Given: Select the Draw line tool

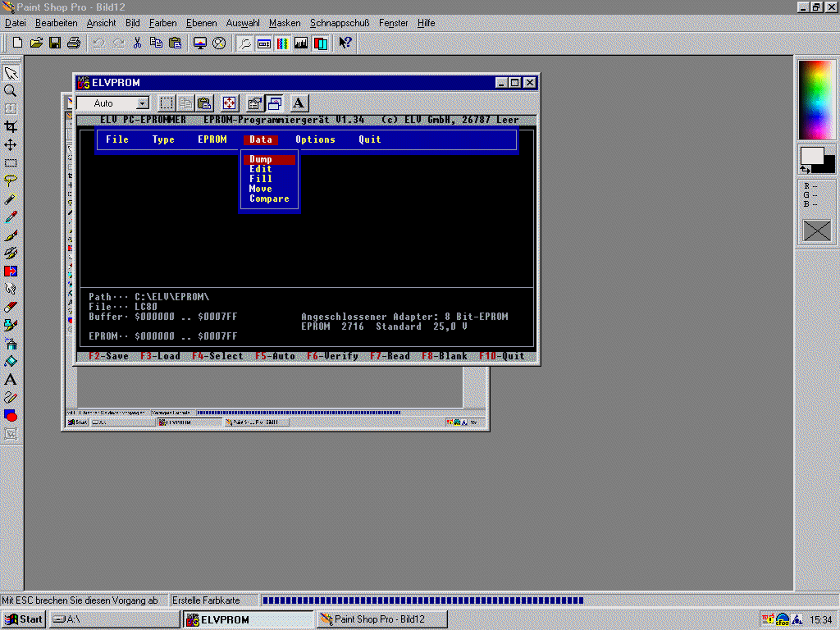Looking at the screenshot, I should pyautogui.click(x=11, y=398).
